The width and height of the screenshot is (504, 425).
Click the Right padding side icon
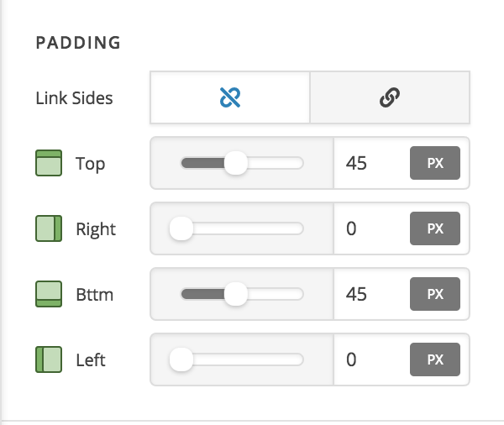coord(50,228)
